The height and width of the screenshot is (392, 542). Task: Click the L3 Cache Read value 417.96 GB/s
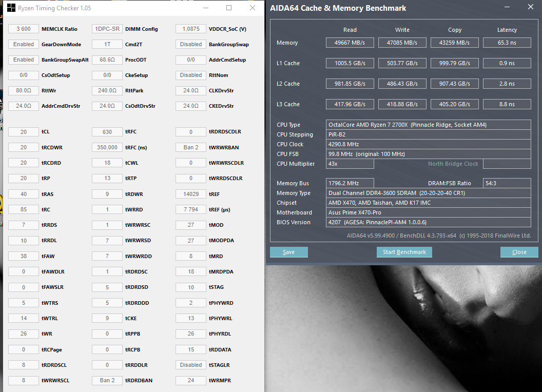(350, 104)
